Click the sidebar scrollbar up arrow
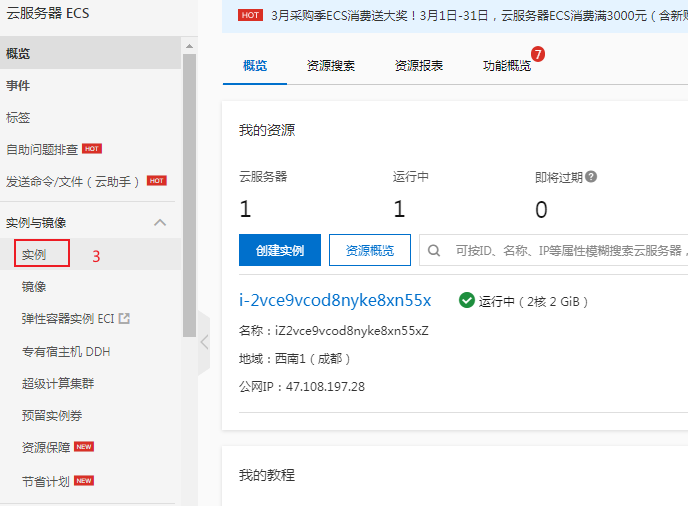Viewport: 688px width, 506px height. tap(190, 46)
